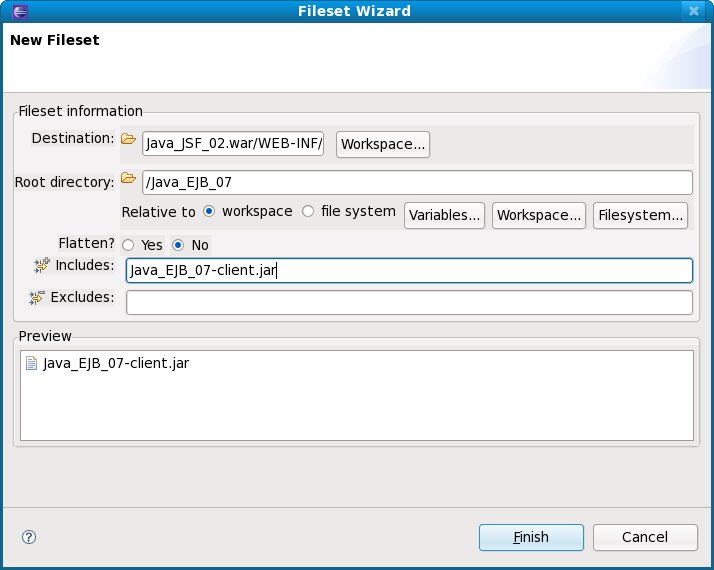Select Java_EJB_07-client.jar in Preview list
The width and height of the screenshot is (714, 570).
coord(116,364)
